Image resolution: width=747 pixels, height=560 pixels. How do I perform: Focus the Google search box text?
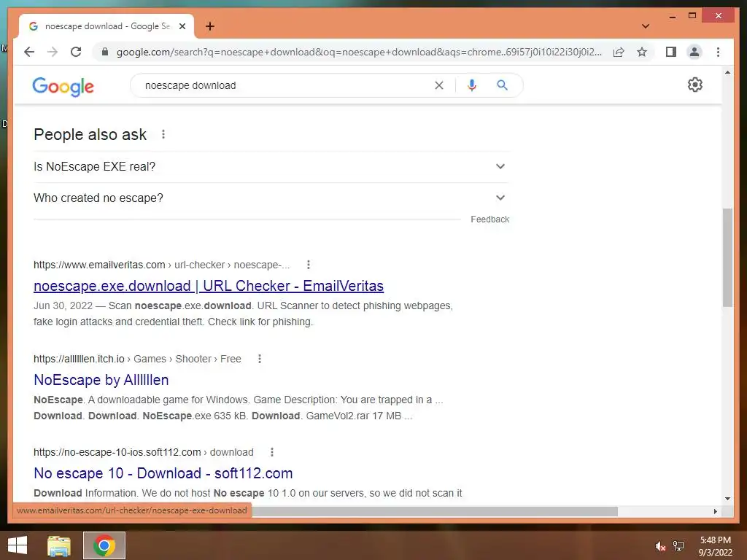point(190,85)
